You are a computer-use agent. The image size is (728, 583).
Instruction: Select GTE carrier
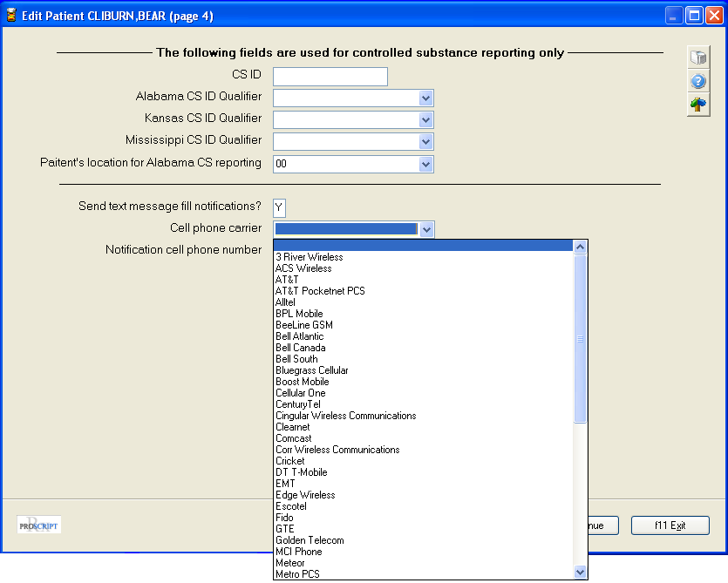(x=424, y=529)
